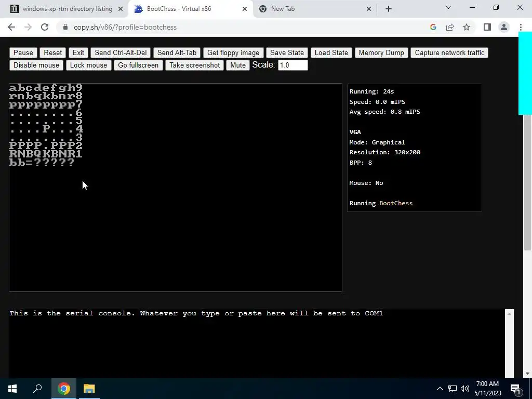Click the Mouse: No text

tap(366, 183)
